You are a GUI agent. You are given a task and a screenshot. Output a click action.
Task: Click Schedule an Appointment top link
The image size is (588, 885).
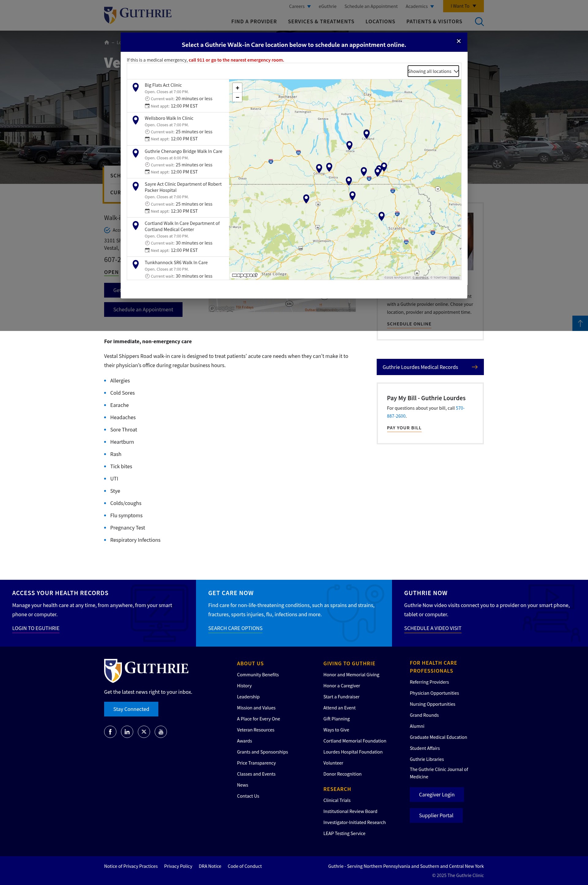371,6
